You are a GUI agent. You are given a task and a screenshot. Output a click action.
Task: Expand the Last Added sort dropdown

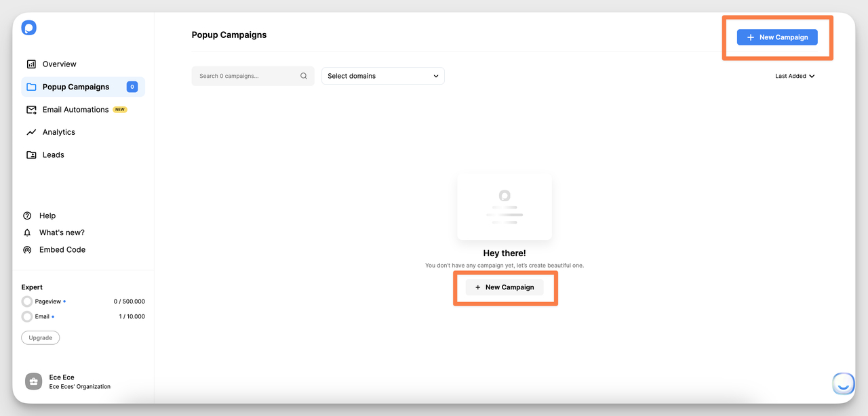(x=795, y=76)
